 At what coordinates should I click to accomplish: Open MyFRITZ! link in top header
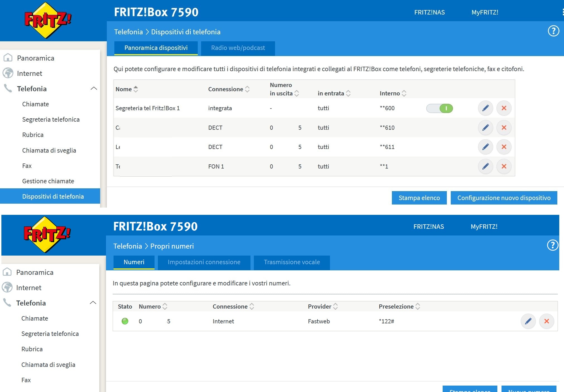pyautogui.click(x=485, y=12)
